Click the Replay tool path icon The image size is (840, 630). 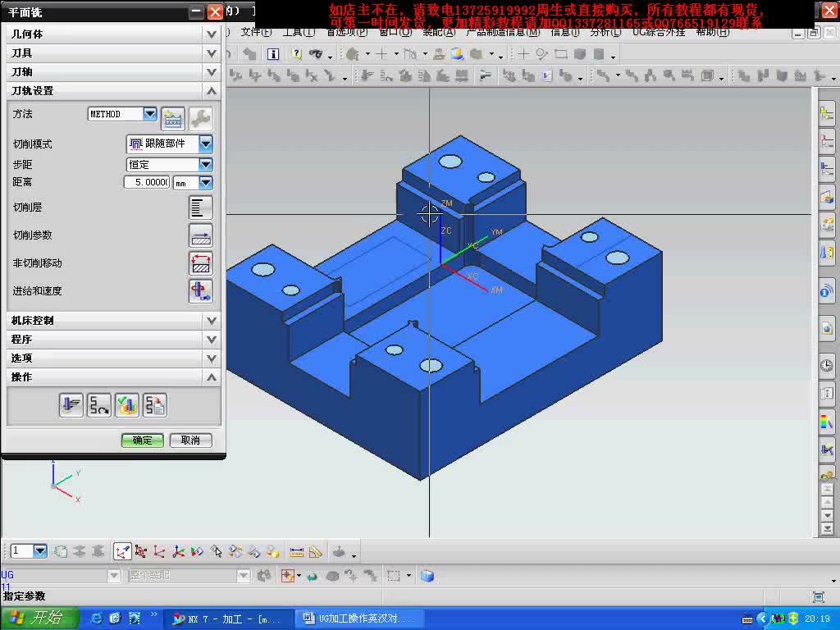99,405
